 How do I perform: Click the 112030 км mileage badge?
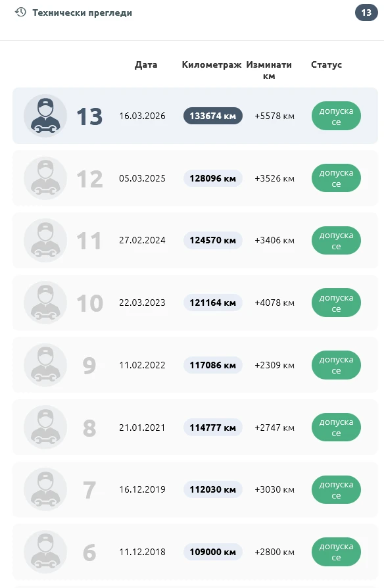point(212,489)
